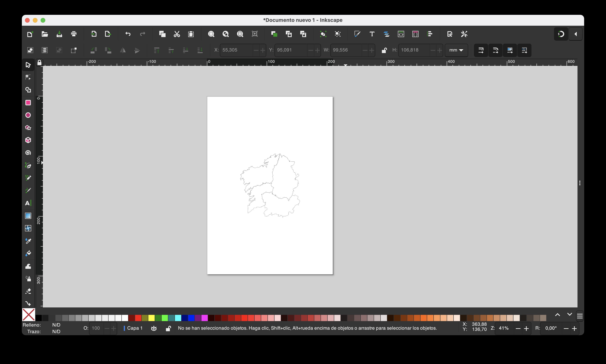
Task: Toggle scale rounded rectangle corners
Action: (x=495, y=50)
